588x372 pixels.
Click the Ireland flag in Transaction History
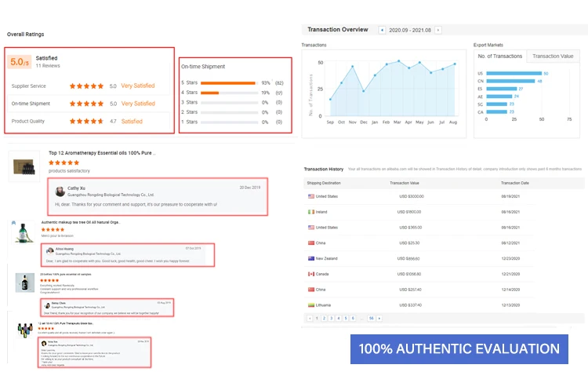tap(311, 212)
